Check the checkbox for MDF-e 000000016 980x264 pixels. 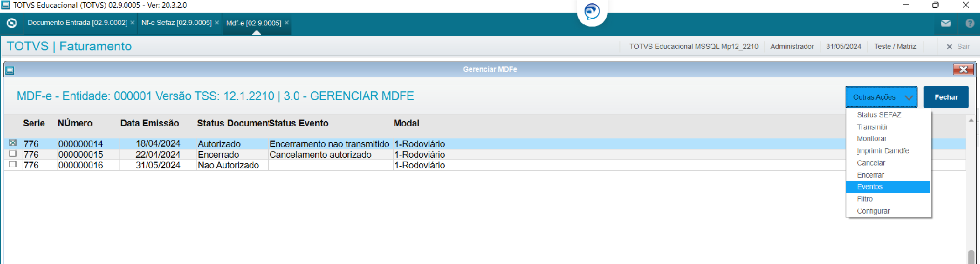coord(13,164)
